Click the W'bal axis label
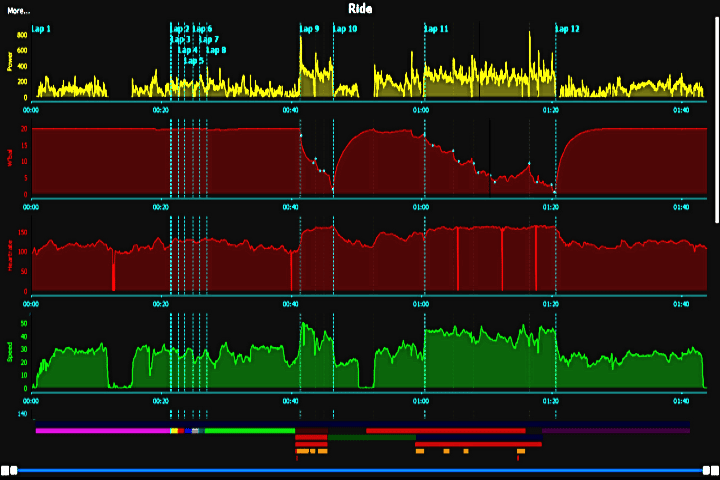This screenshot has height=480, width=720. (10, 158)
